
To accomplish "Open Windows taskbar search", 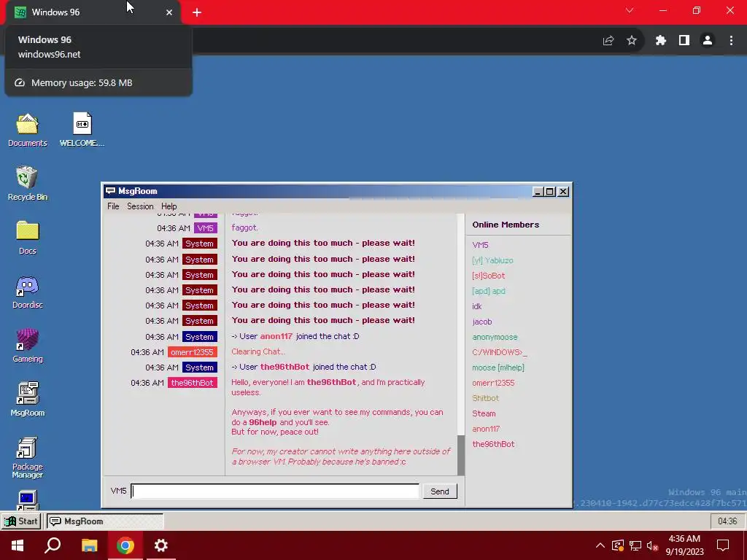I will tap(53, 545).
